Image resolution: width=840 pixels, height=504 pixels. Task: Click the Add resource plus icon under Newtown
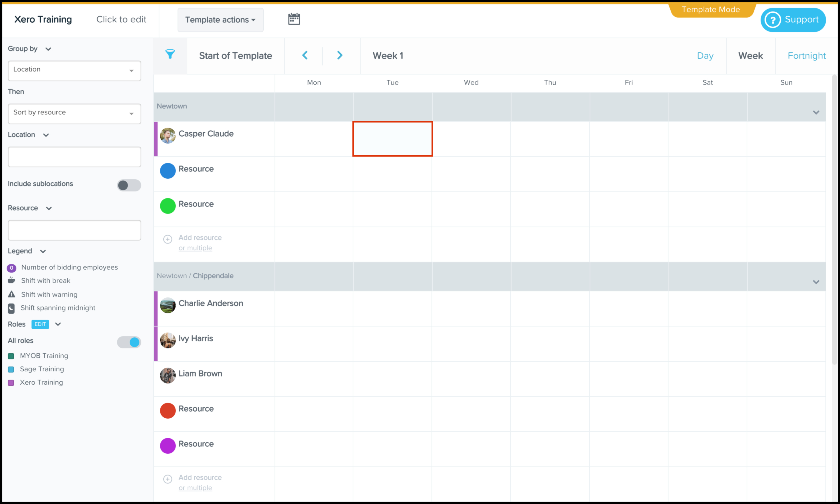pyautogui.click(x=168, y=239)
